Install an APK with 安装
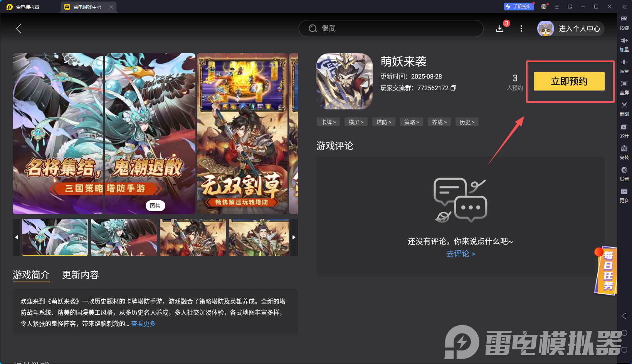 [x=624, y=153]
